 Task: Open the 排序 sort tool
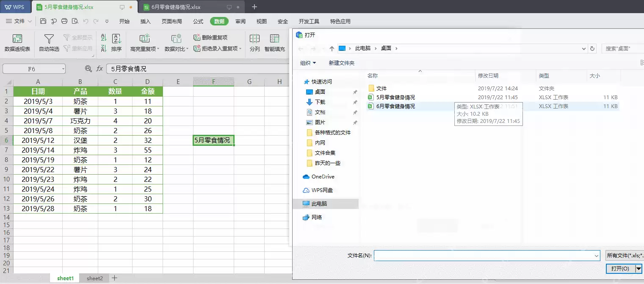116,43
